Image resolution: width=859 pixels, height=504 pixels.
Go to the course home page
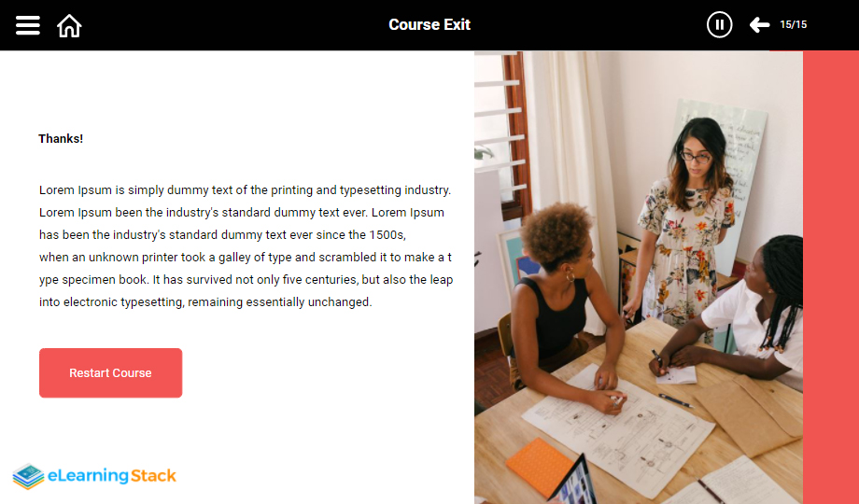click(69, 25)
